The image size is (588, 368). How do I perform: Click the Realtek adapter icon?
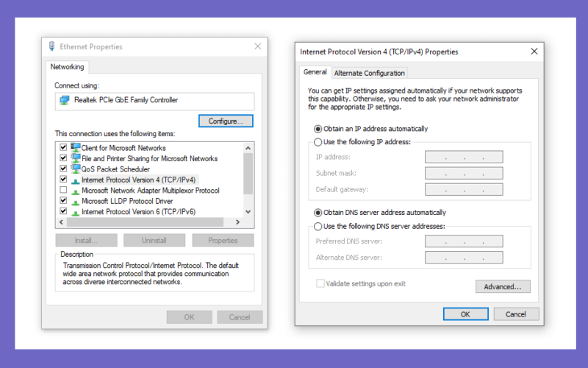(x=65, y=100)
